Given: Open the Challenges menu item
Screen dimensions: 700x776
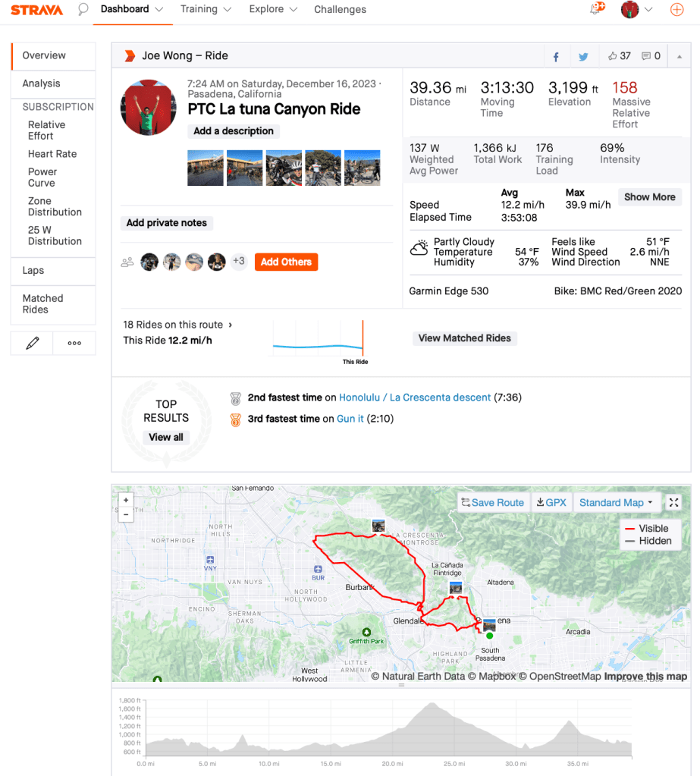Looking at the screenshot, I should coord(340,10).
